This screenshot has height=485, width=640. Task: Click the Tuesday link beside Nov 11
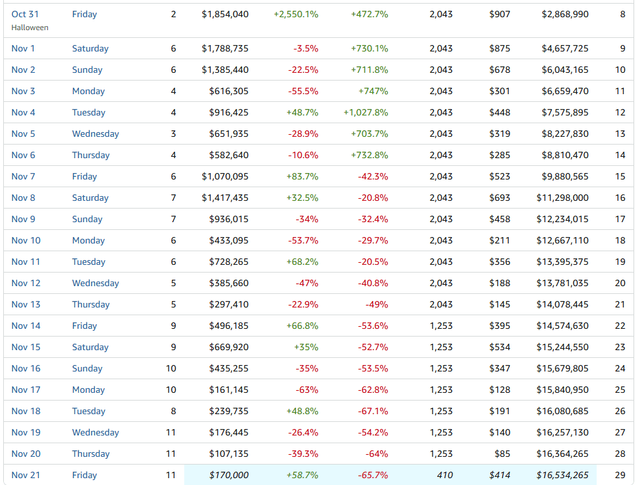[88, 262]
